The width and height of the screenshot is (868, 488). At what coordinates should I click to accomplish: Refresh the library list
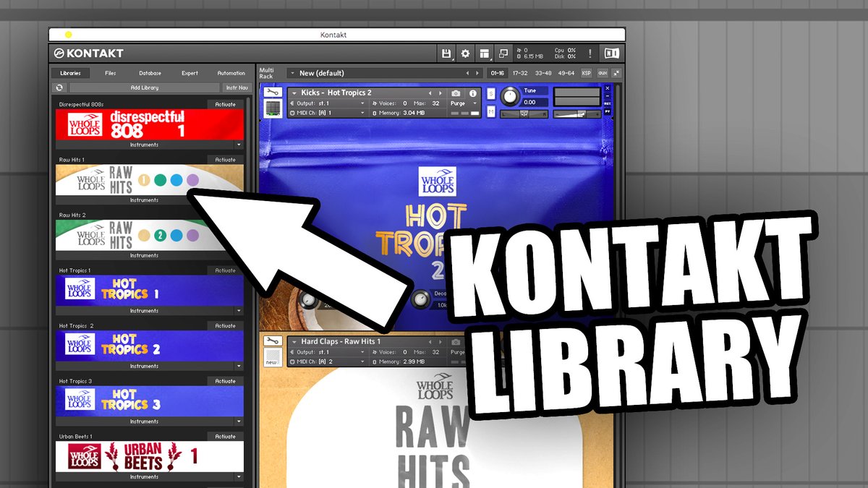tap(59, 87)
